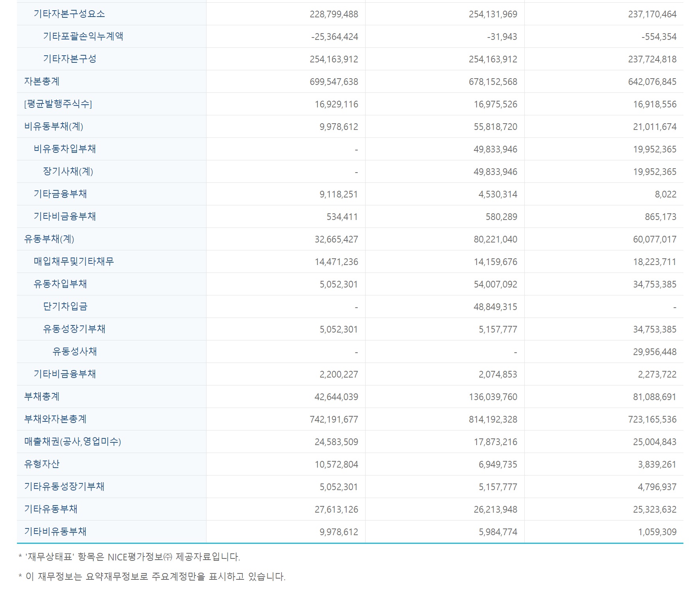Select the value 2,273,722
This screenshot has width=700, height=594.
(x=657, y=374)
